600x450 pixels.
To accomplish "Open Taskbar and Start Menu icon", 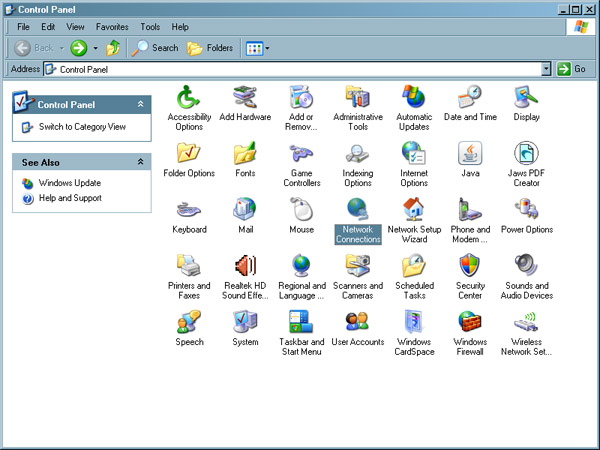I will pyautogui.click(x=302, y=333).
